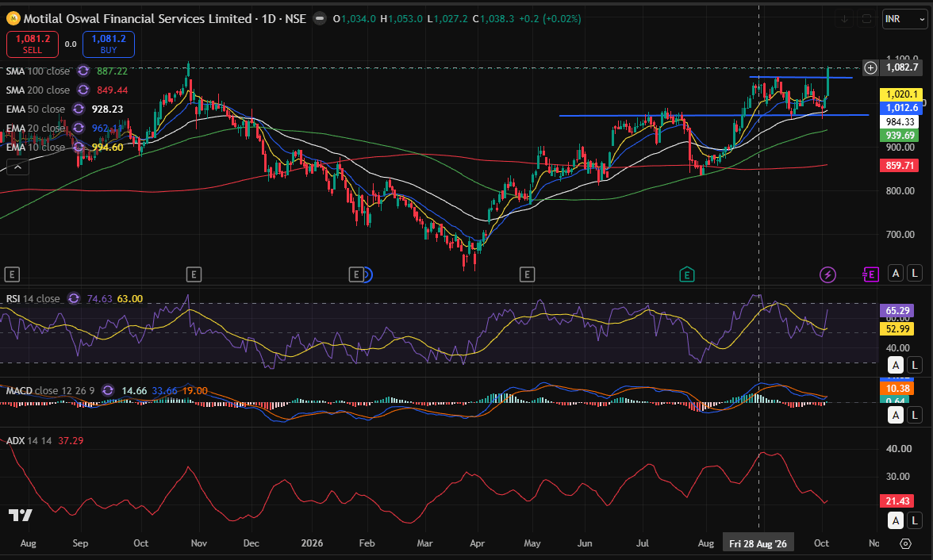
Task: Click the EMA 50 indicator refresh icon
Action: (79, 109)
